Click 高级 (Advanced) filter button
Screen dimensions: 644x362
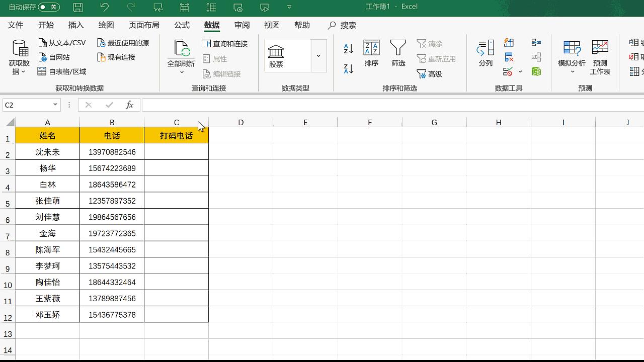[429, 74]
